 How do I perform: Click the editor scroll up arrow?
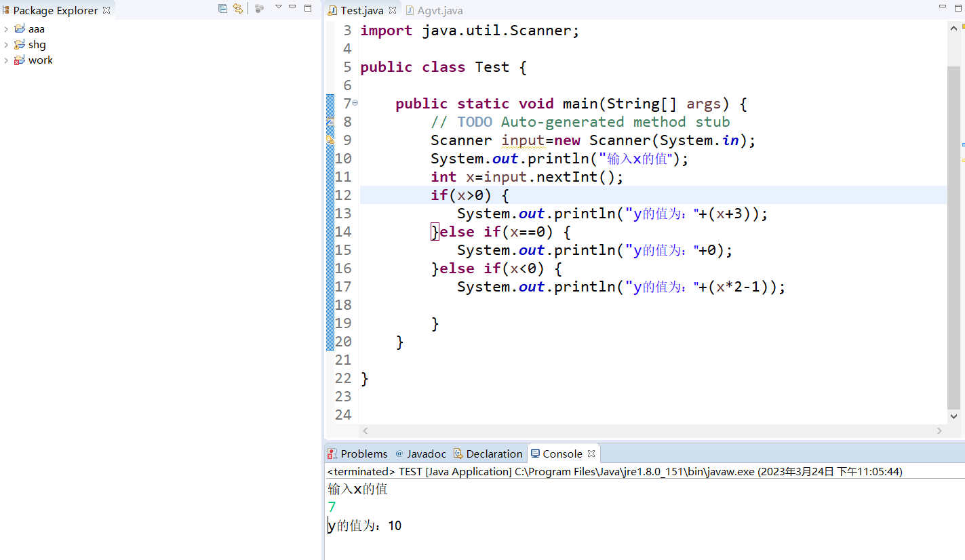point(953,27)
